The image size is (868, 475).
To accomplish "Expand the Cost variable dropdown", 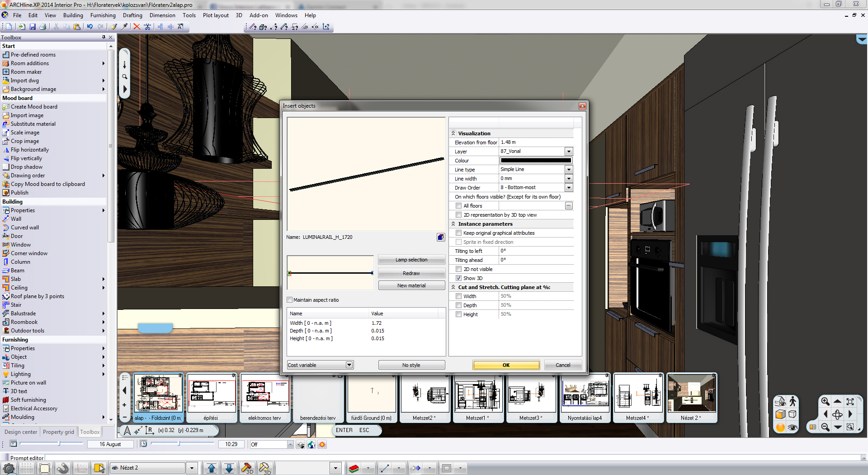I will 349,365.
